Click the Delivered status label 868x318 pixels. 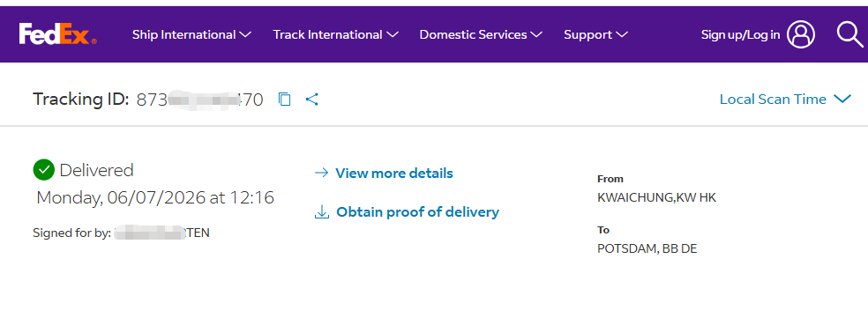pyautogui.click(x=96, y=170)
